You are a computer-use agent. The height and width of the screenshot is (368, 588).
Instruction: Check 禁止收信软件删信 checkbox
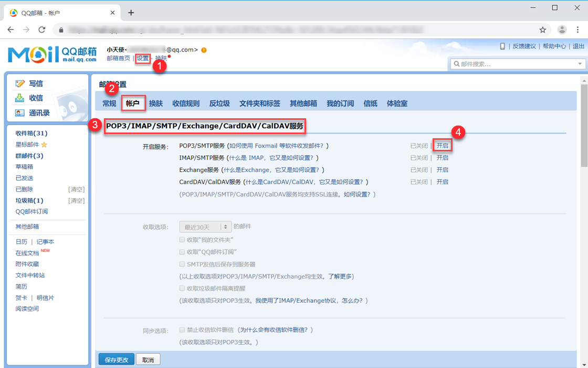pyautogui.click(x=182, y=330)
